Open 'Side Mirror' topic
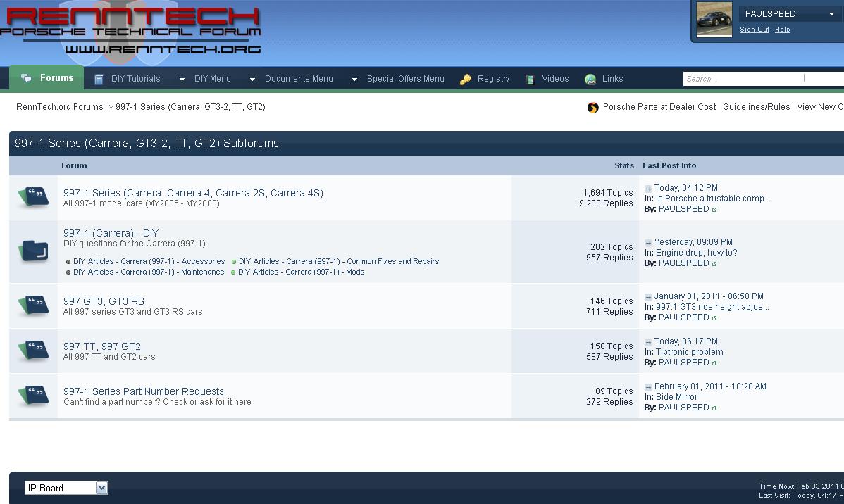The image size is (844, 504). click(x=676, y=397)
